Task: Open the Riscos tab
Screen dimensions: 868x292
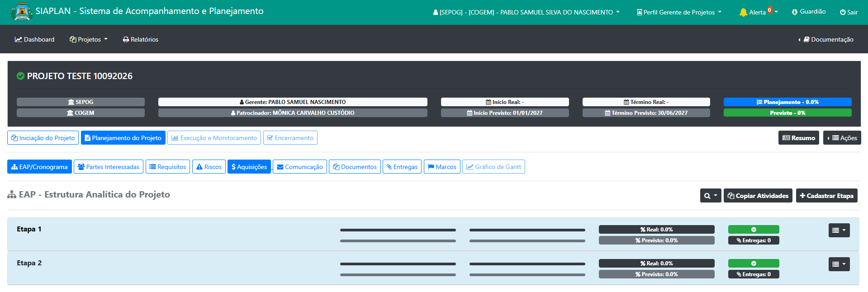Action: [209, 167]
